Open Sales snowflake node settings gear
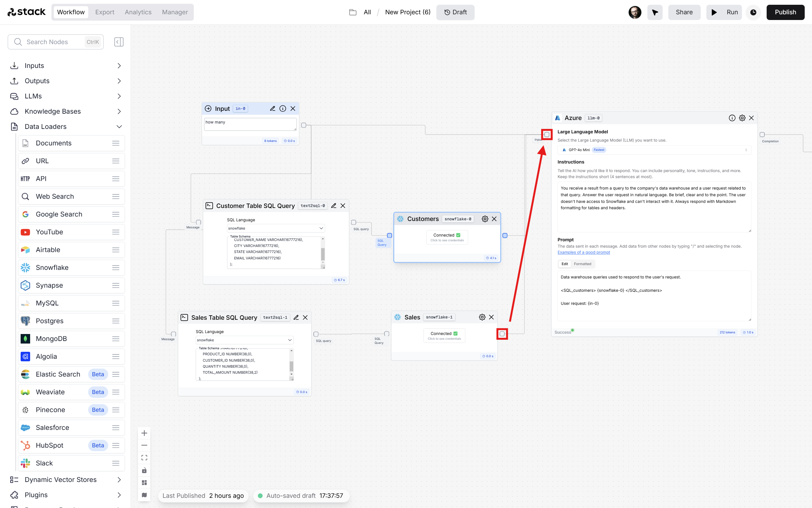The image size is (812, 508). click(x=482, y=317)
